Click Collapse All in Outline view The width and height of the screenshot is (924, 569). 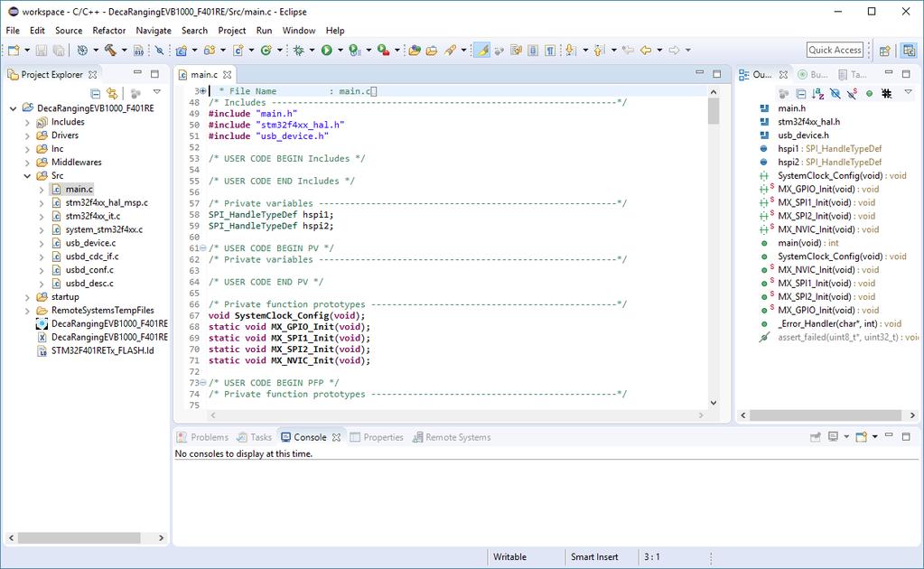click(x=801, y=93)
